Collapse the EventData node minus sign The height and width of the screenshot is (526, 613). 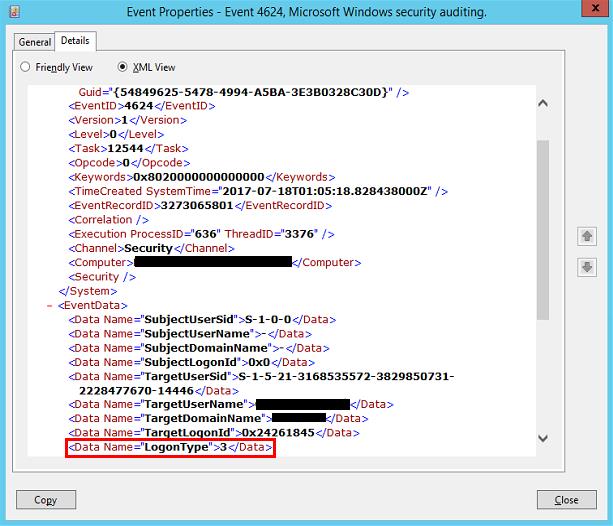point(49,305)
